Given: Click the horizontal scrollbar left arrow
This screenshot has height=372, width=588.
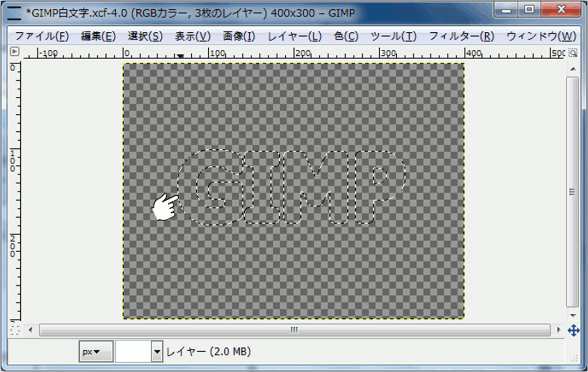Looking at the screenshot, I should click(x=31, y=330).
